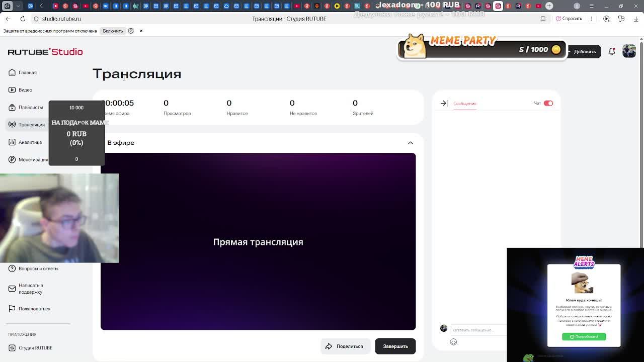The image size is (644, 362).
Task: Click the Попробовать green button
Action: 584,336
